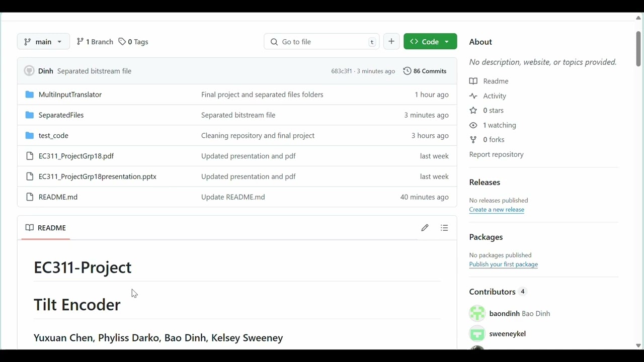Viewport: 644px width, 362px height.
Task: Open the main branch dropdown
Action: click(43, 42)
